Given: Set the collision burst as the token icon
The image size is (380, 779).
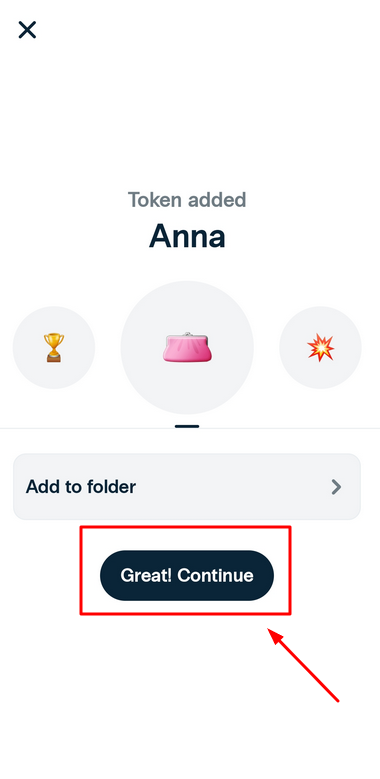Looking at the screenshot, I should (x=320, y=347).
